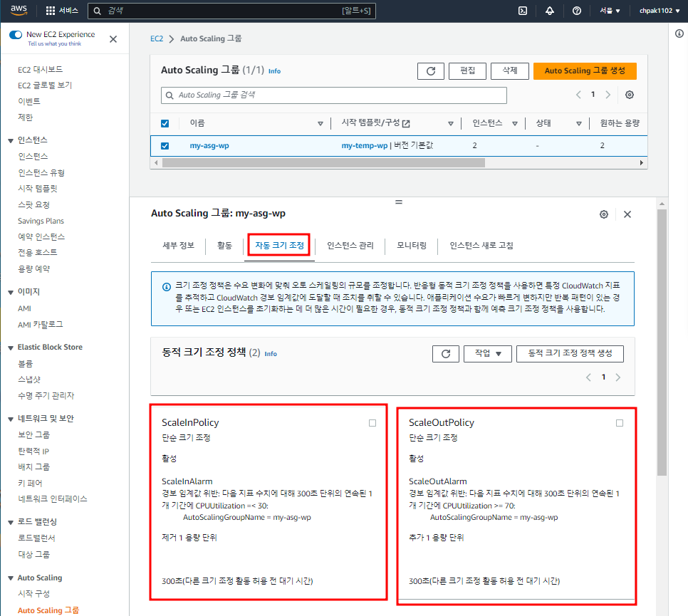688x616 pixels.
Task: Click the split panel resize handle
Action: tap(399, 202)
